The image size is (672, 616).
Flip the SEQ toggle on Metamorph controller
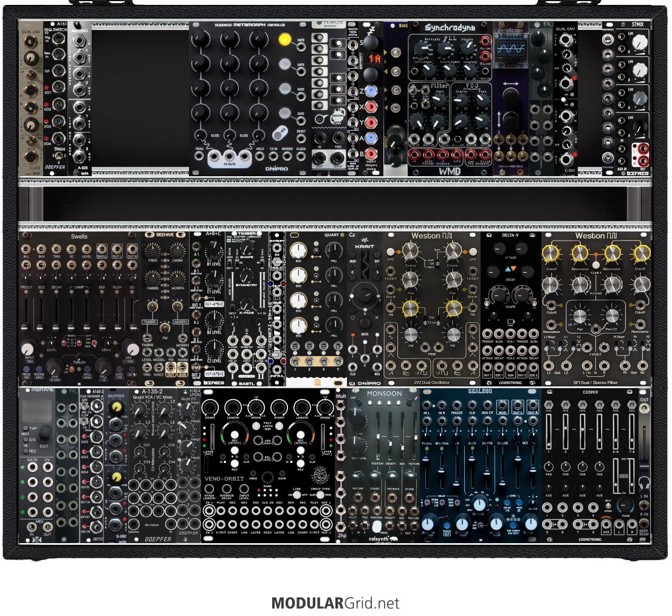(280, 133)
